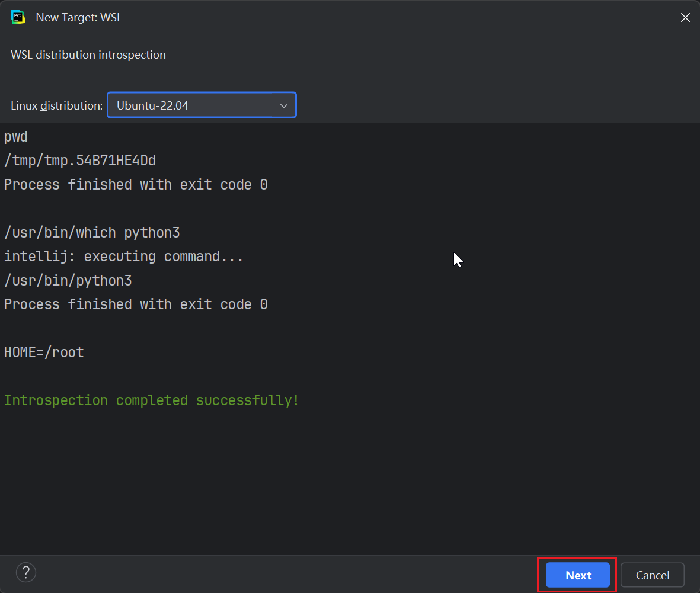Click 'Process finished with exit code 0' below /usr/bin/python3
700x593 pixels.
(136, 304)
